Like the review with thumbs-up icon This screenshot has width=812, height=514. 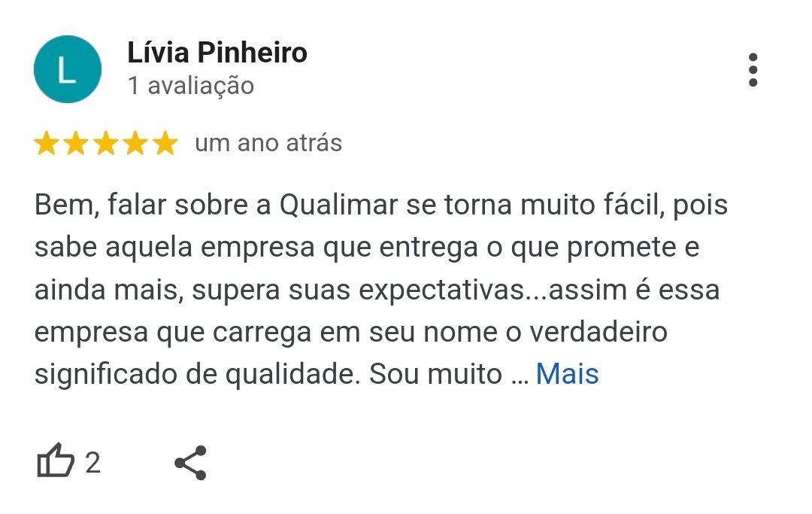[x=56, y=461]
